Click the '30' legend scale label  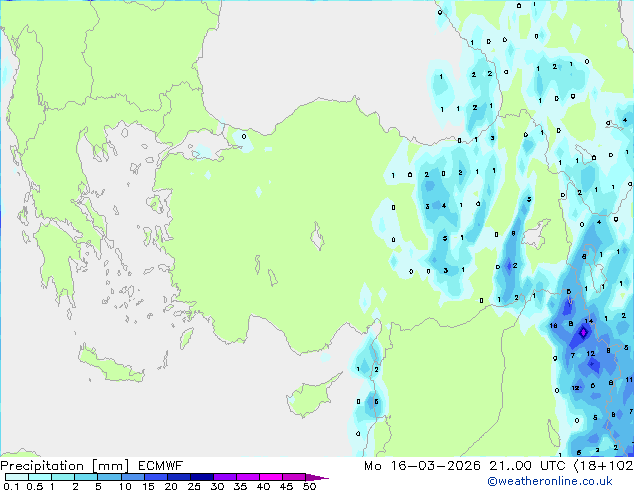click(217, 486)
